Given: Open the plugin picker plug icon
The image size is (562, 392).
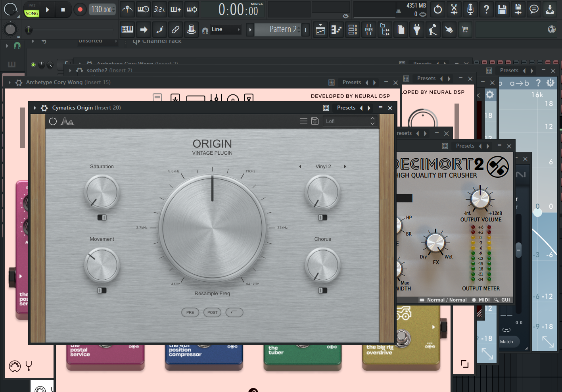Looking at the screenshot, I should coord(417,30).
